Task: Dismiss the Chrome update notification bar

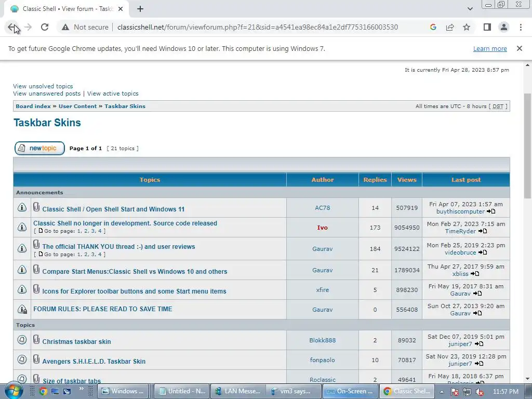Action: pyautogui.click(x=519, y=48)
